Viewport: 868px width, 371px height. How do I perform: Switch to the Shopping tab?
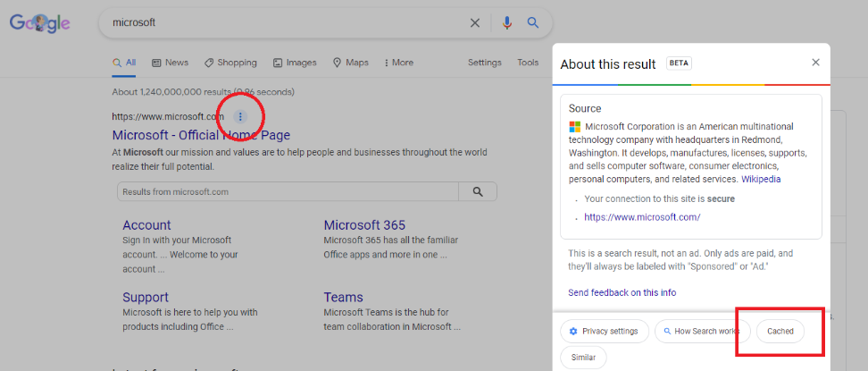(230, 63)
